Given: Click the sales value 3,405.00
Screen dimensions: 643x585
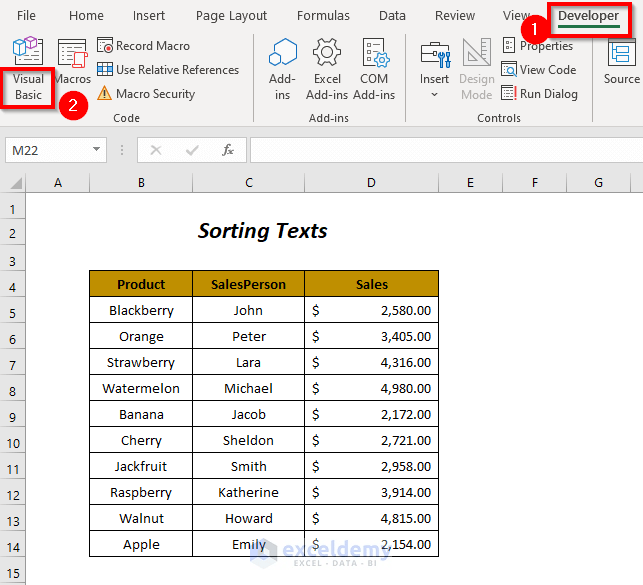Looking at the screenshot, I should [x=372, y=336].
